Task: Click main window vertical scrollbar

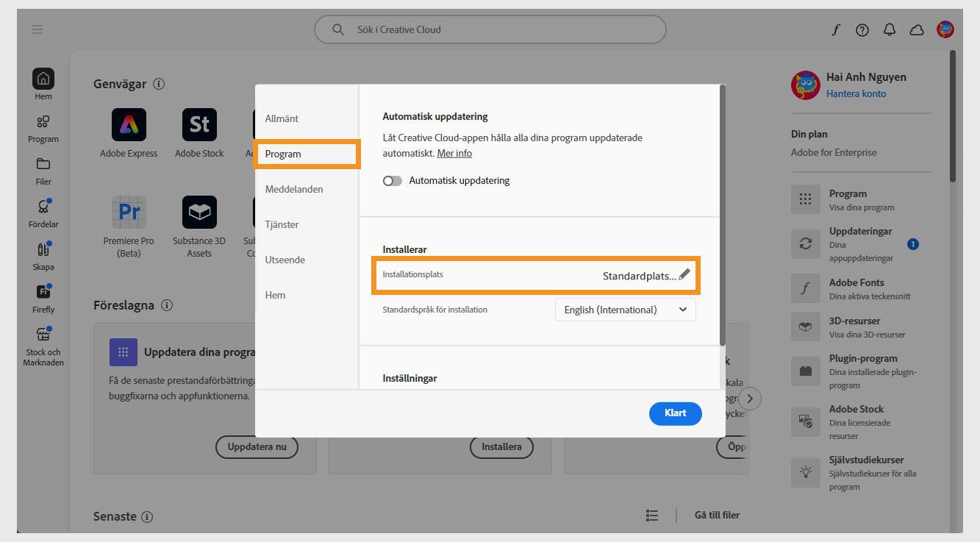Action: [953, 116]
